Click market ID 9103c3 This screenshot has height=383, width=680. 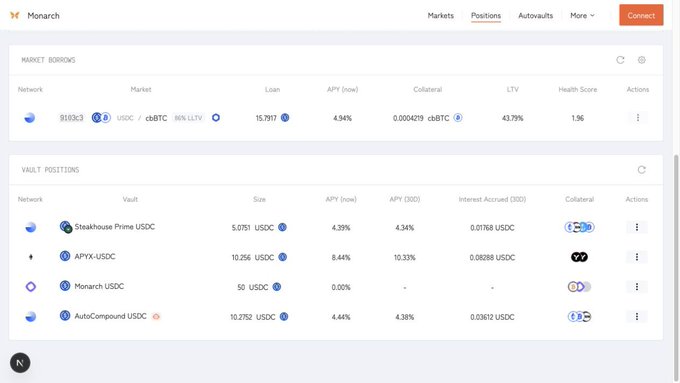tap(72, 118)
